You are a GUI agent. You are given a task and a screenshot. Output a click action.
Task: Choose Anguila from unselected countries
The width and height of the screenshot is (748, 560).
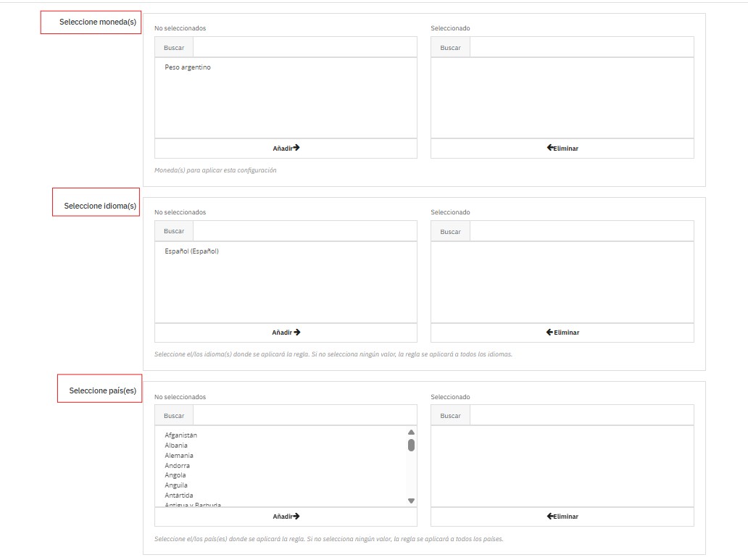[x=176, y=485]
